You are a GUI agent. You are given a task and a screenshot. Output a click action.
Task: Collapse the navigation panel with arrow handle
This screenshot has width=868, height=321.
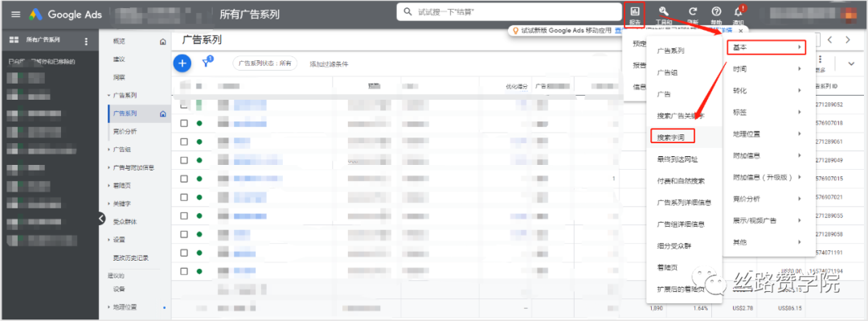[x=101, y=219]
